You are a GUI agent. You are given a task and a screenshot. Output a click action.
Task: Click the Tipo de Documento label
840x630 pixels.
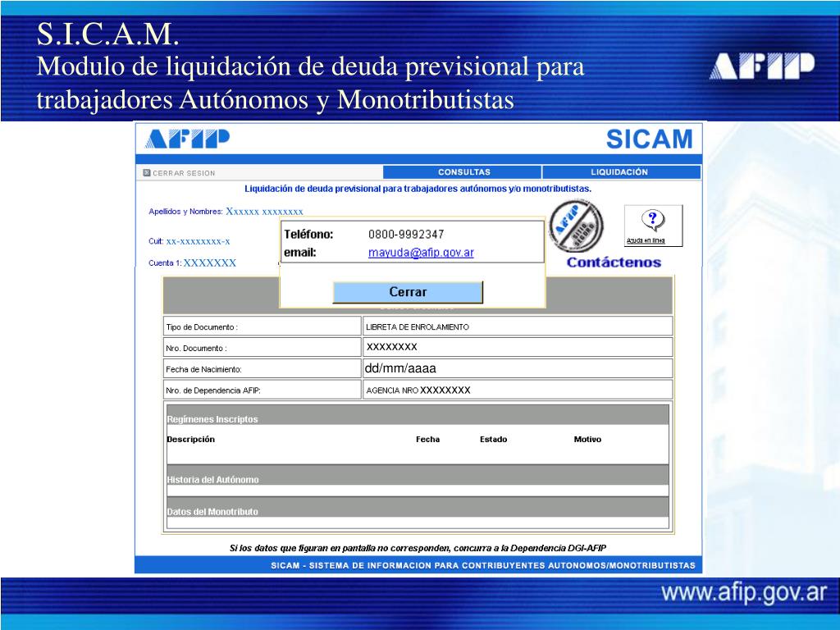202,327
